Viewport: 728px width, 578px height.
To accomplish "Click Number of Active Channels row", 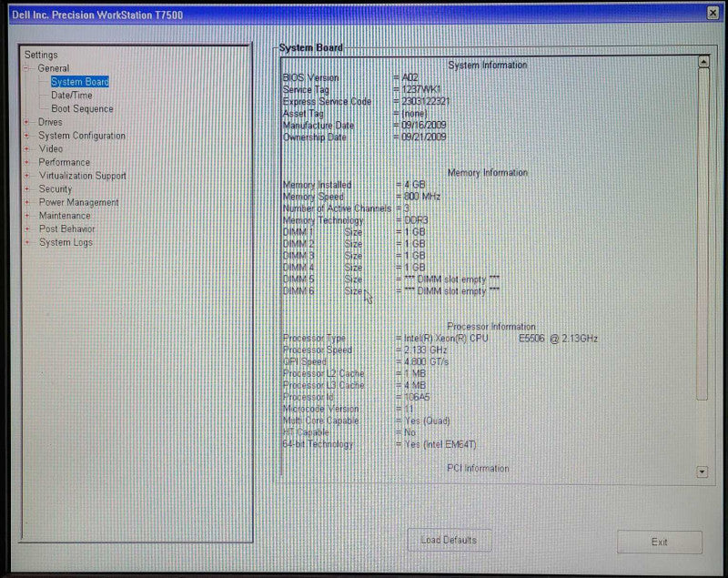I will tap(346, 208).
